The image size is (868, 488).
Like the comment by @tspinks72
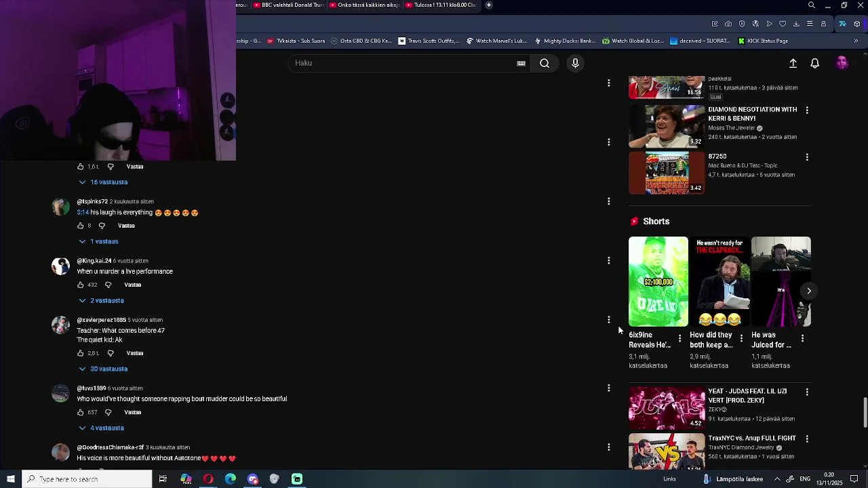click(x=80, y=226)
